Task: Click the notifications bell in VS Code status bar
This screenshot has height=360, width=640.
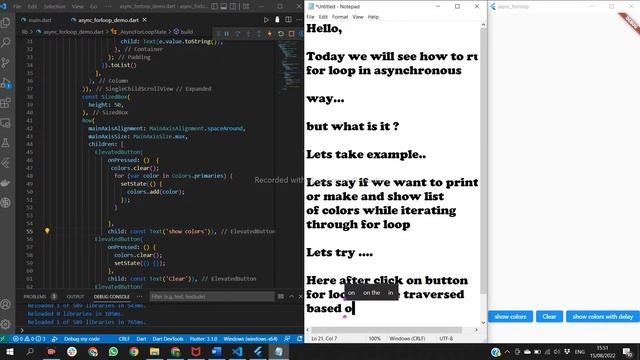Action: click(x=300, y=339)
